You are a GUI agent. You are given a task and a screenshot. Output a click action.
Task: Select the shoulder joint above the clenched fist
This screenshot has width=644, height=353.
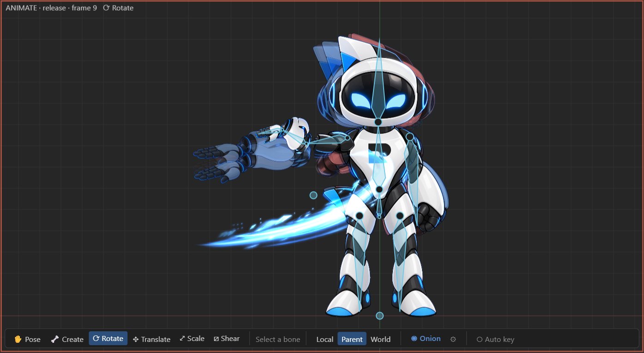409,137
